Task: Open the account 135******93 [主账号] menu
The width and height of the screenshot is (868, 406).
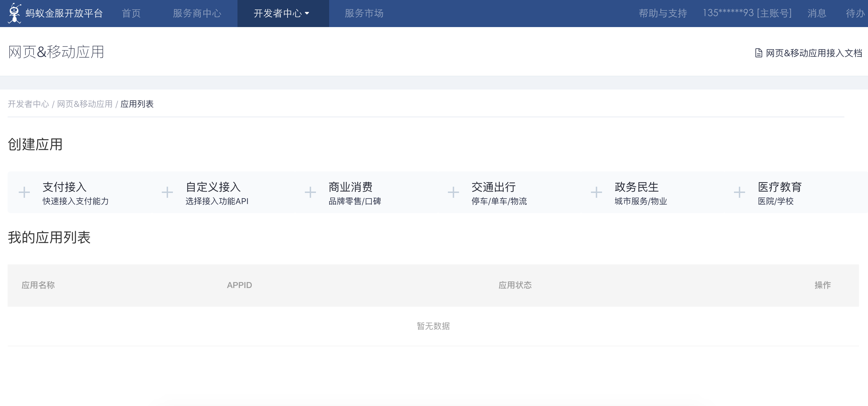Action: pos(746,13)
